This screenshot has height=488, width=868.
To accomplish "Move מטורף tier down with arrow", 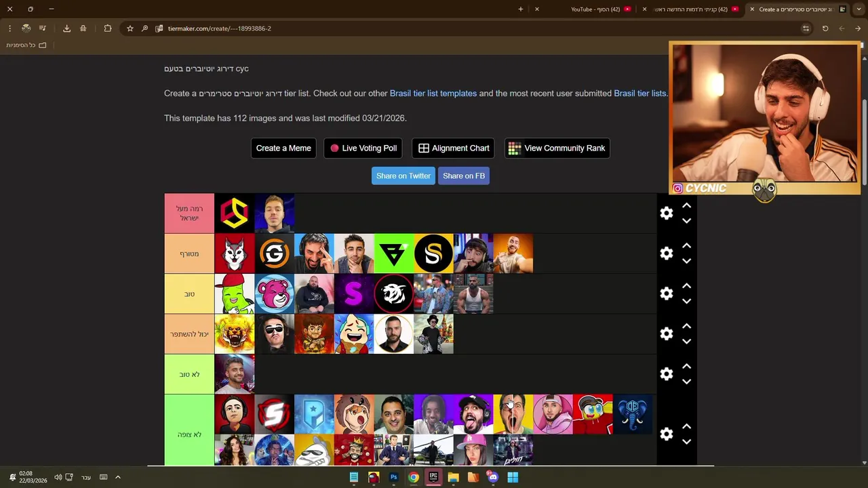I will tap(686, 261).
